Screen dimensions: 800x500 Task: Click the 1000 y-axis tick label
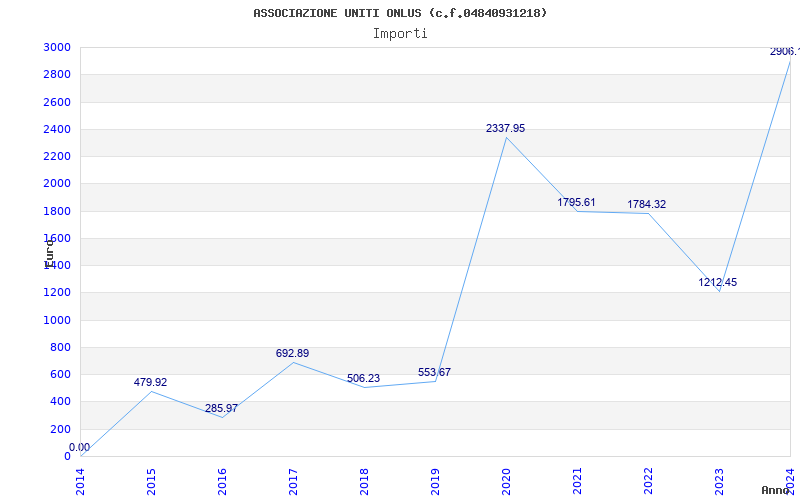coord(57,320)
